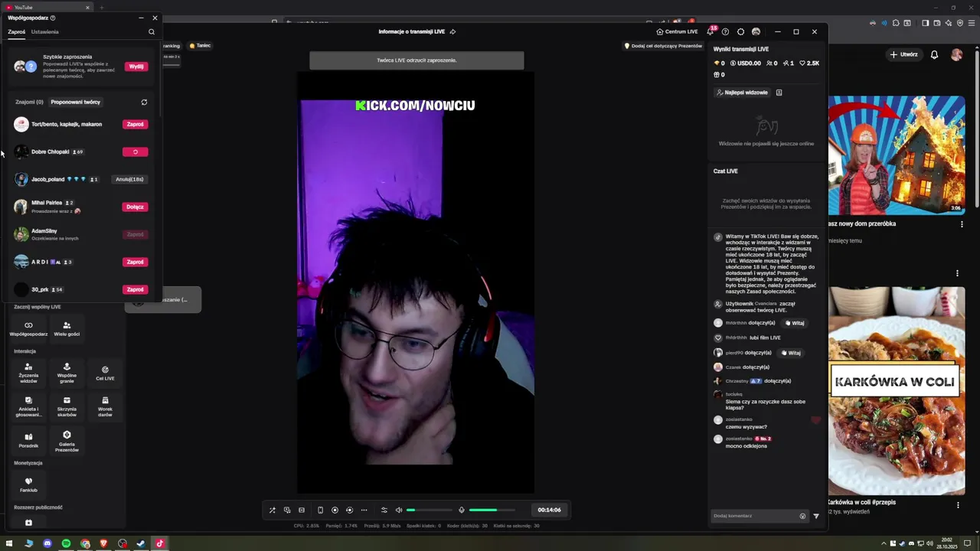The height and width of the screenshot is (551, 980).
Task: Open the profile avatar in LIVE Studio
Action: click(x=756, y=31)
